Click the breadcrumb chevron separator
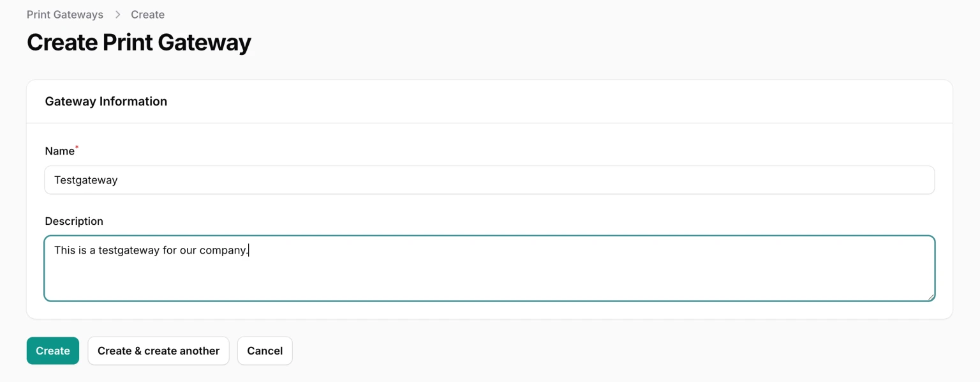 point(117,15)
